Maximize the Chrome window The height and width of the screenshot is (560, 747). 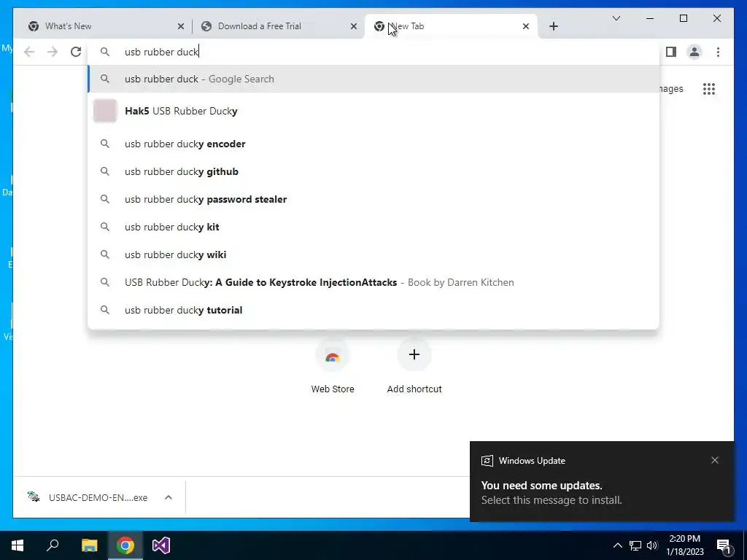(x=683, y=18)
